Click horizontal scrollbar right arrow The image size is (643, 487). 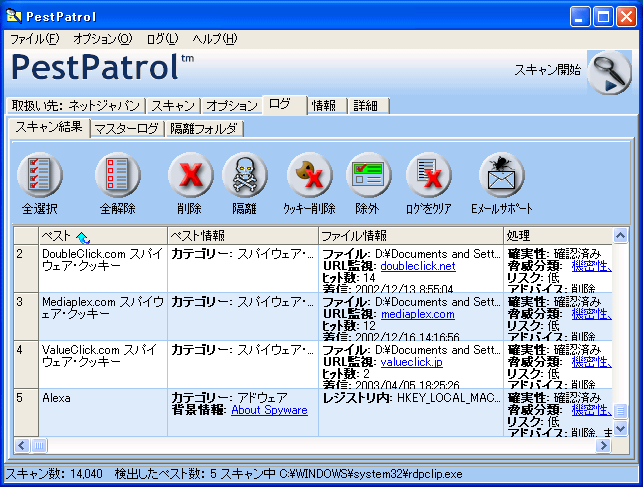click(603, 445)
